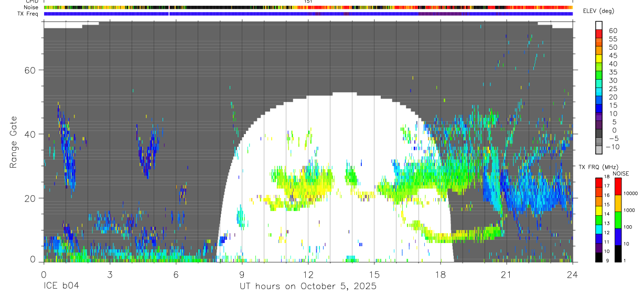This screenshot has width=644, height=297.
Task: Click the '25' value on the ELEV scale
Action: click(613, 89)
